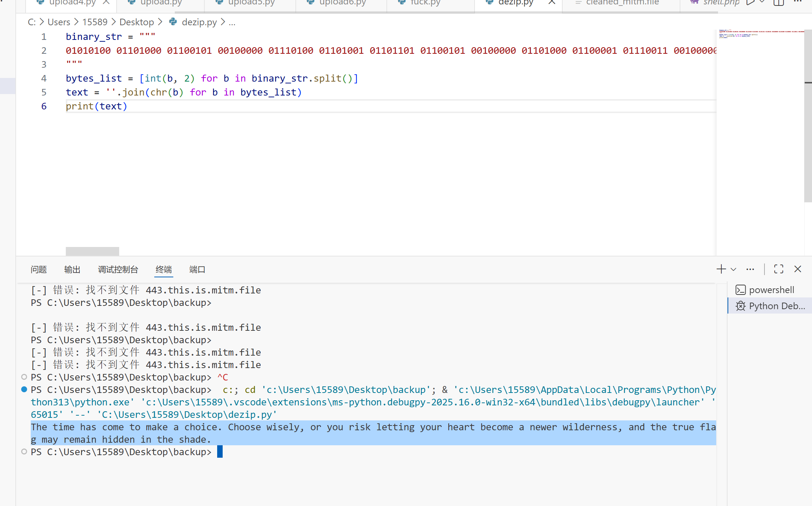Click the new terminal plus icon
This screenshot has width=812, height=506.
click(x=721, y=269)
